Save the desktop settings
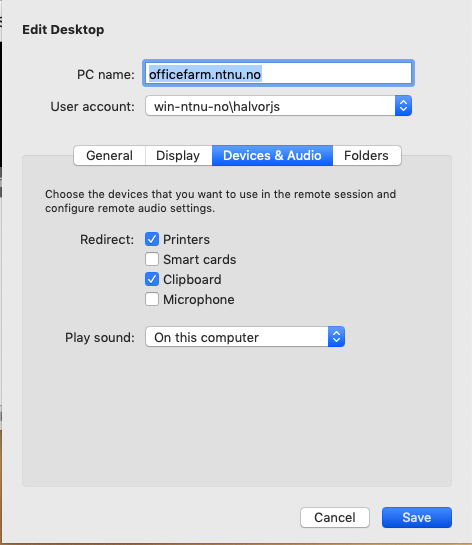 417,518
